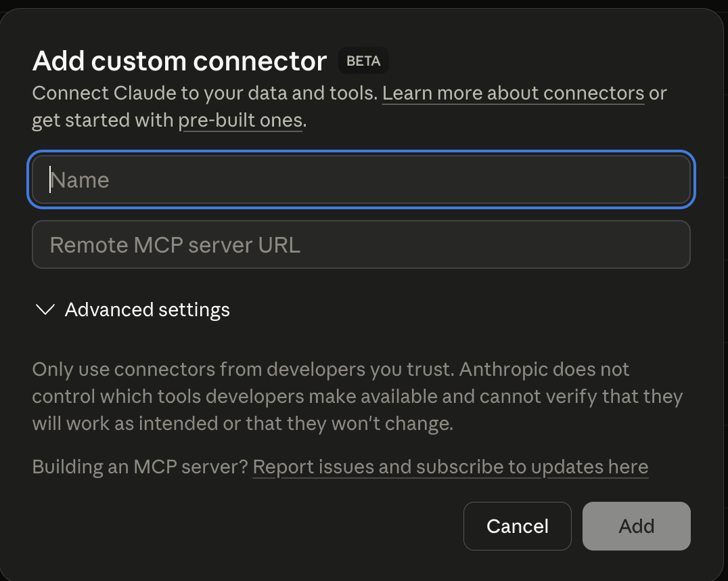Click the Add button

637,526
